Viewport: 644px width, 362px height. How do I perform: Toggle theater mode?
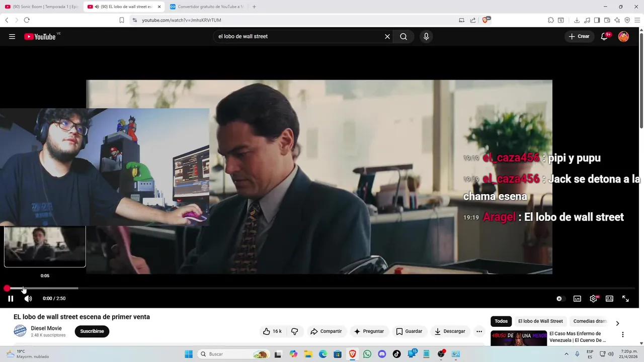click(609, 299)
